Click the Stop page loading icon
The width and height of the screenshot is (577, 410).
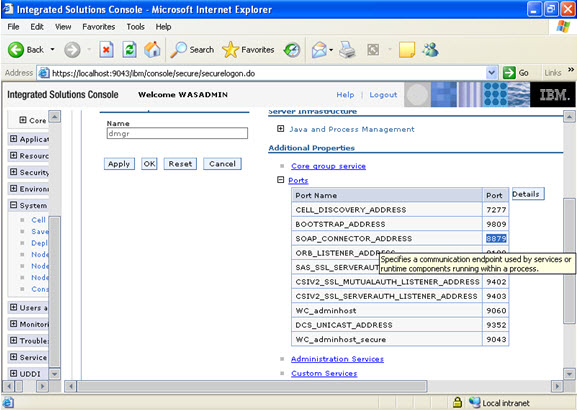[x=106, y=50]
